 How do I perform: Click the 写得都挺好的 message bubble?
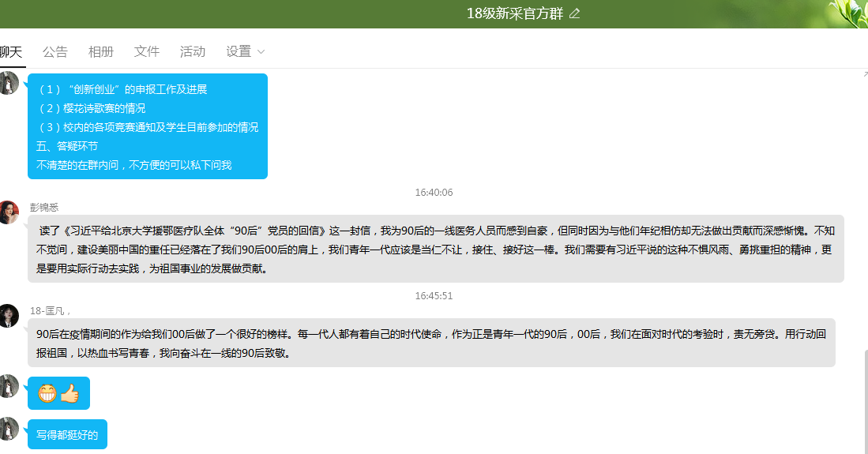pyautogui.click(x=67, y=435)
